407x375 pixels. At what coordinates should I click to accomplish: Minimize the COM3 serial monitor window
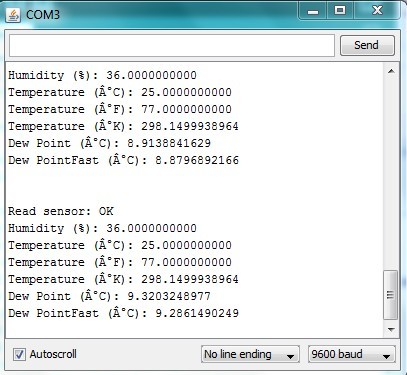[x=313, y=11]
